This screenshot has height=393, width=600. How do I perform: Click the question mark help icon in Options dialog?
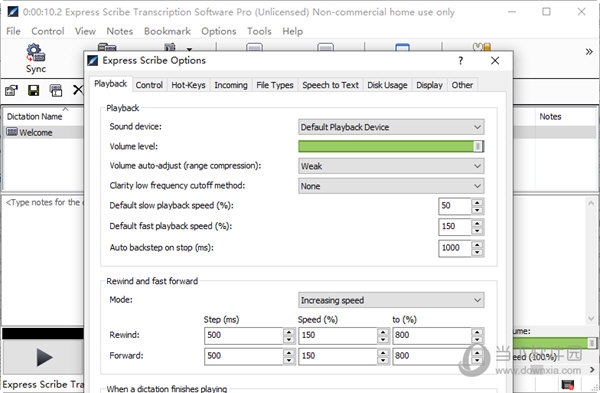[460, 60]
